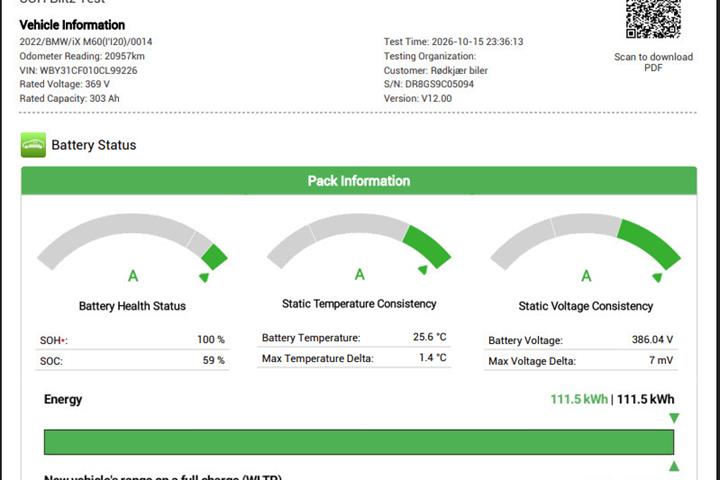Screen dimensions: 720x480
Task: Click the Test Time 2026-10-15 23:36:13 line
Action: (x=453, y=42)
